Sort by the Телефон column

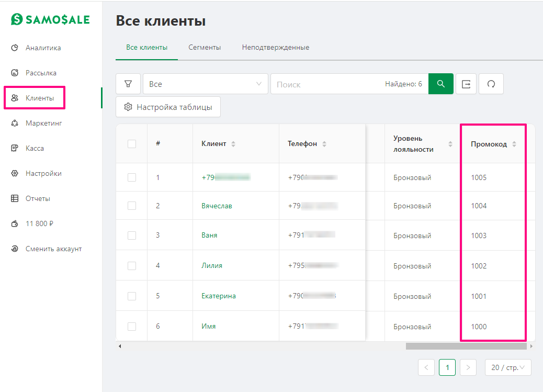pos(324,144)
